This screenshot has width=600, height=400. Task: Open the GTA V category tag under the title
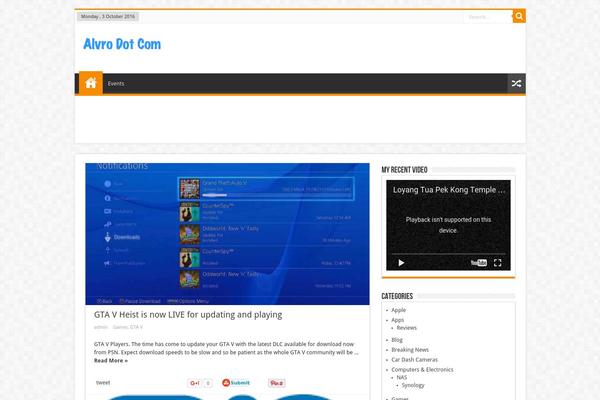tap(136, 327)
